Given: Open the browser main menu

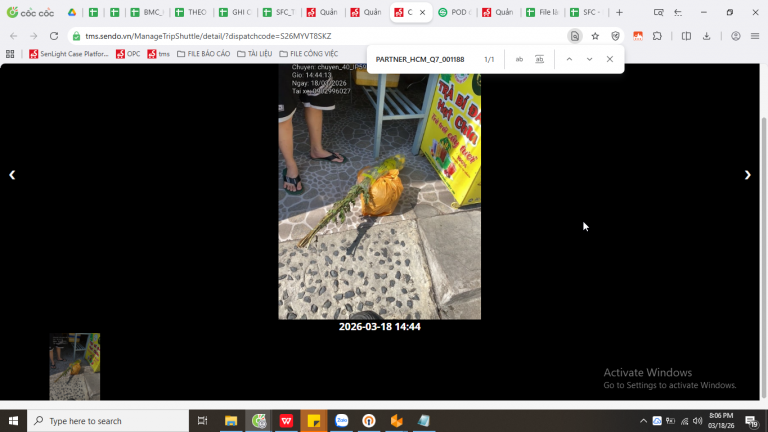Looking at the screenshot, I should coord(755,36).
